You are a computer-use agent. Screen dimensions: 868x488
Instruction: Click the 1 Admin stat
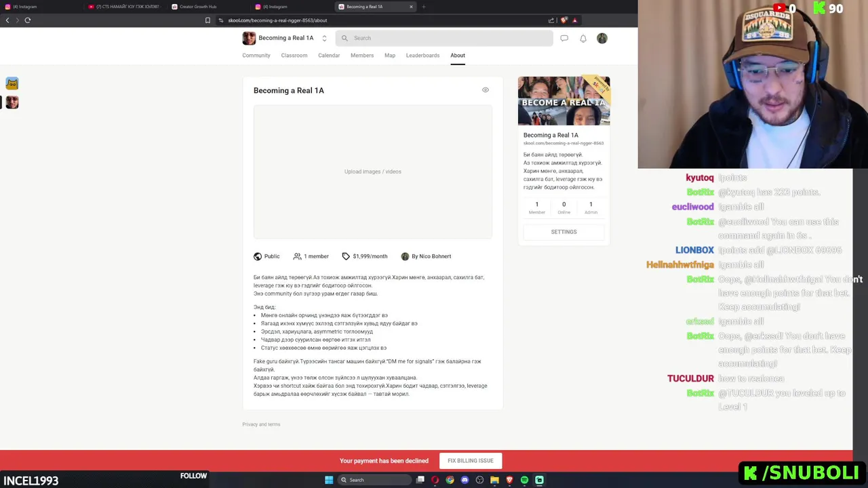coord(591,207)
